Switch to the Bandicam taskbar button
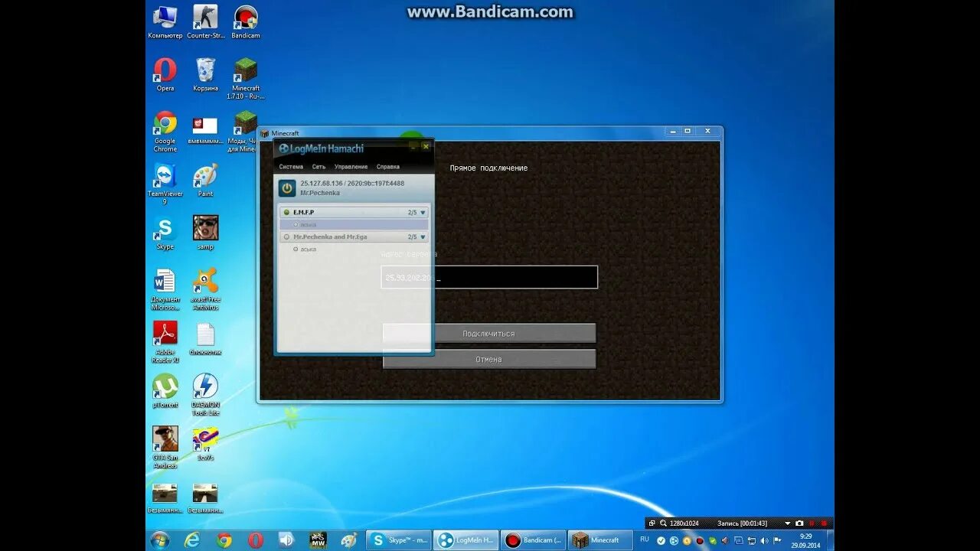Image resolution: width=980 pixels, height=551 pixels. [534, 540]
